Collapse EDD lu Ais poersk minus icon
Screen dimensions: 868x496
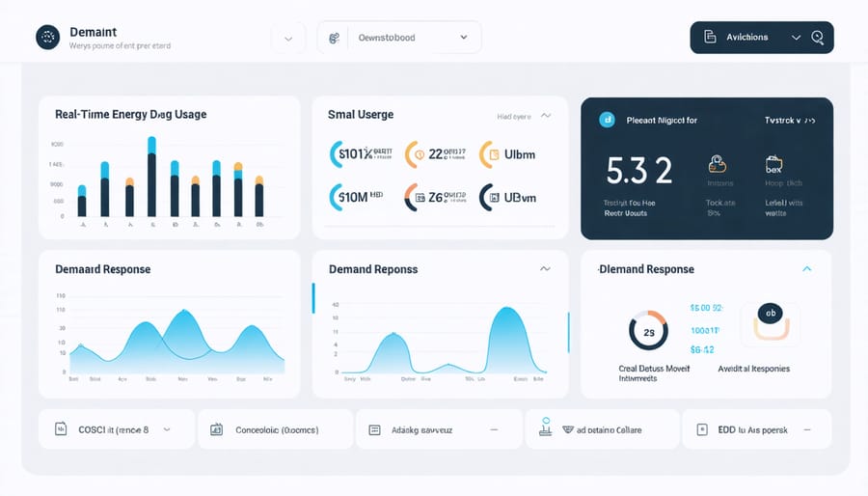coord(807,429)
